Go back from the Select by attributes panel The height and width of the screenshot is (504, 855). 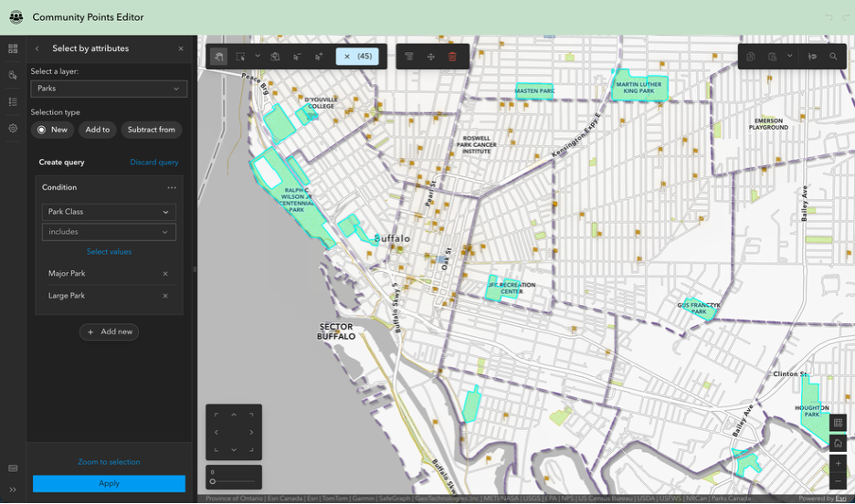[37, 48]
